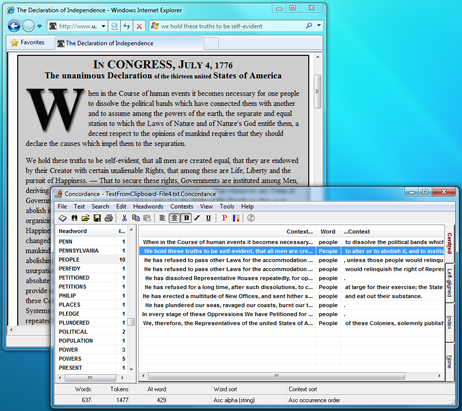Click the Concordance icon in its title bar
Image resolution: width=462 pixels, height=411 pixels.
[59, 194]
